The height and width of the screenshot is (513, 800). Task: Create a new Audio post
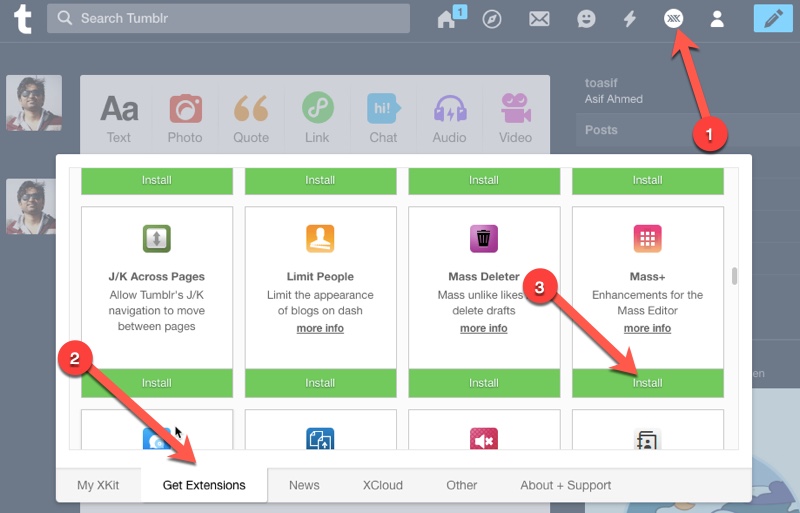click(x=449, y=119)
